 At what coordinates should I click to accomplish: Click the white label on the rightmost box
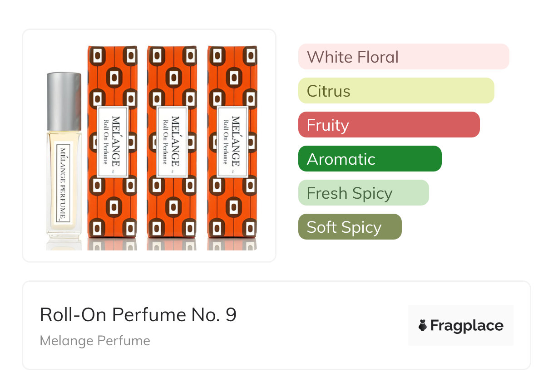(x=232, y=141)
